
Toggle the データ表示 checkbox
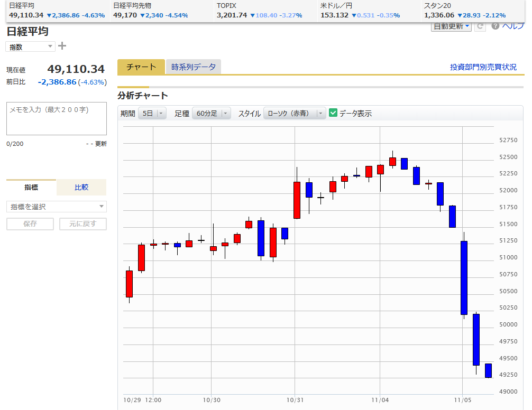[333, 113]
